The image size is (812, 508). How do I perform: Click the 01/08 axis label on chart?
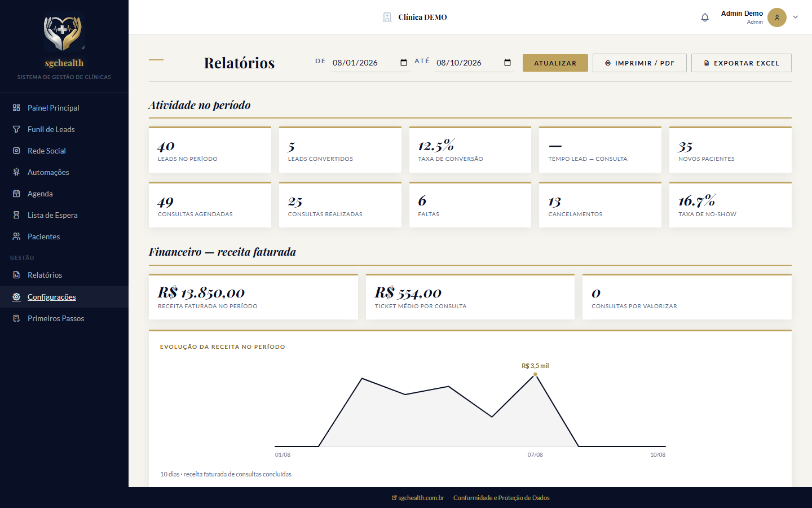[x=283, y=455]
